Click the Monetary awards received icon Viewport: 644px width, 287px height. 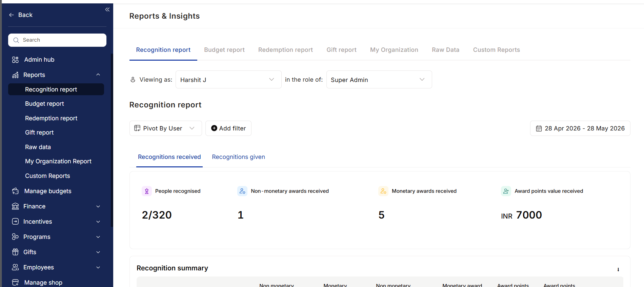pyautogui.click(x=383, y=191)
